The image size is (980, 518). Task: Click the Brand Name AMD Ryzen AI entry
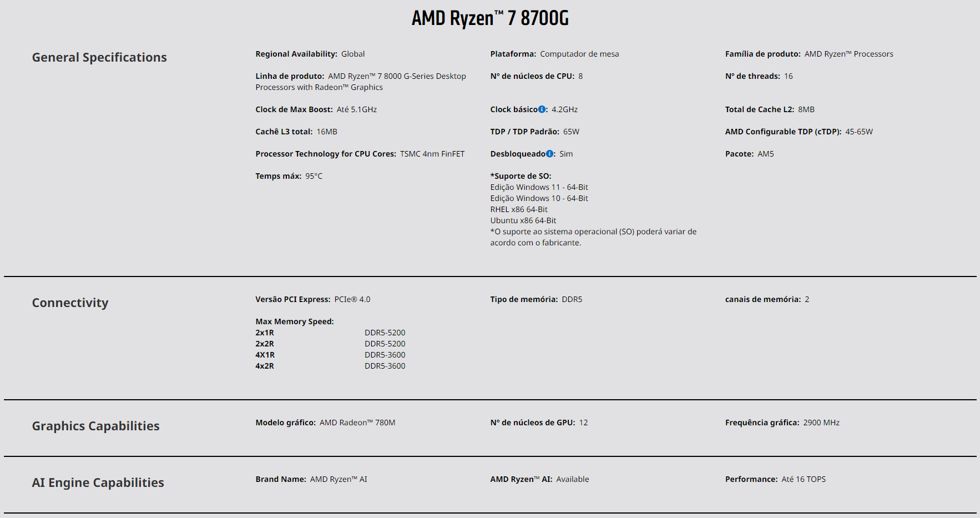coord(311,479)
